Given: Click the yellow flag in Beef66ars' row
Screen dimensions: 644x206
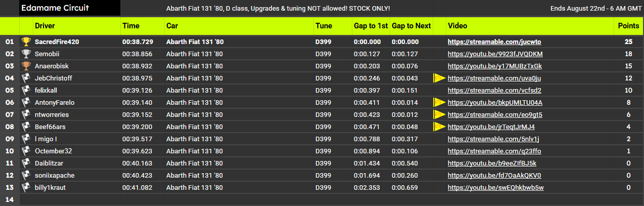Looking at the screenshot, I should [x=439, y=127].
